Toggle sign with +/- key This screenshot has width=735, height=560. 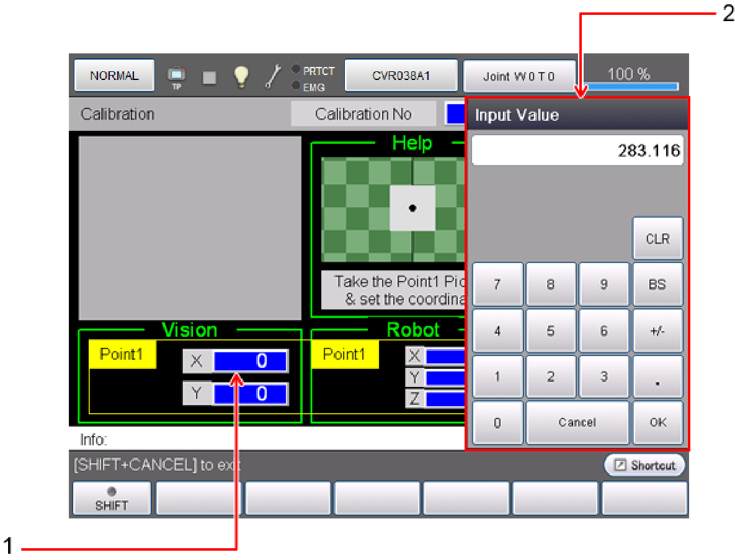pyautogui.click(x=657, y=331)
